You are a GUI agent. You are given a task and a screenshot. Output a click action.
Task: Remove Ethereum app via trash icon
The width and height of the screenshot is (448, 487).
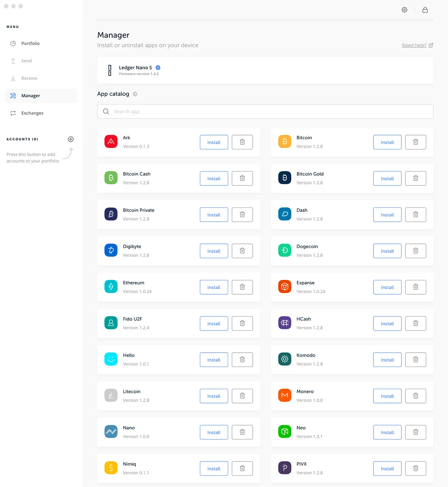(x=242, y=287)
